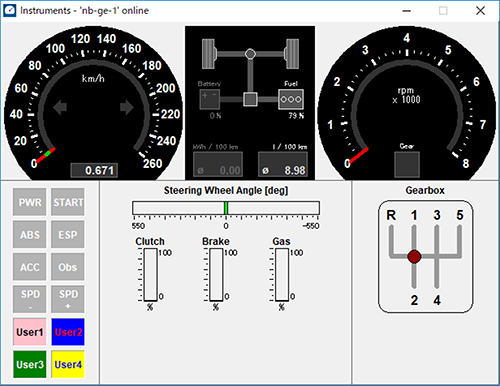This screenshot has width=500, height=386.
Task: Click the START engine button
Action: (x=68, y=202)
